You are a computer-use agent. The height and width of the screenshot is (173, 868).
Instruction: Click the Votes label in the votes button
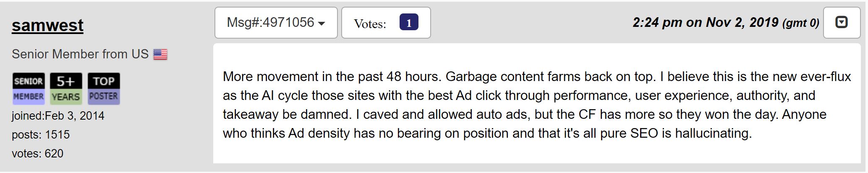pyautogui.click(x=370, y=24)
